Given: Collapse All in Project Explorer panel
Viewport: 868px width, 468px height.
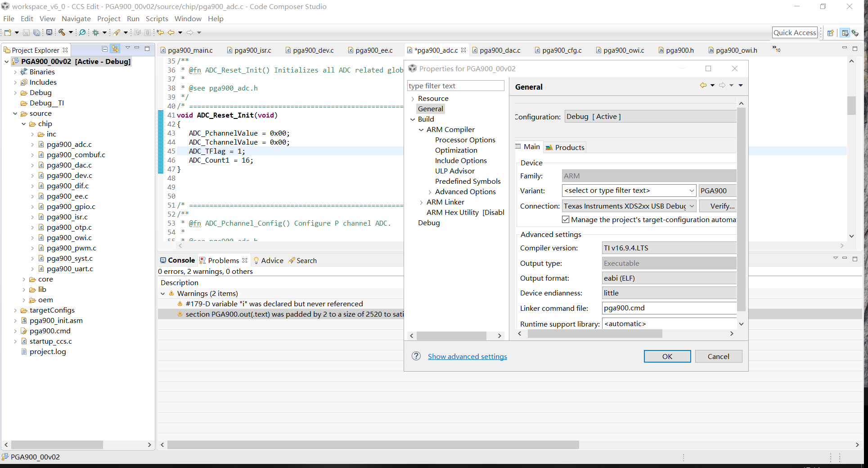Looking at the screenshot, I should [104, 49].
